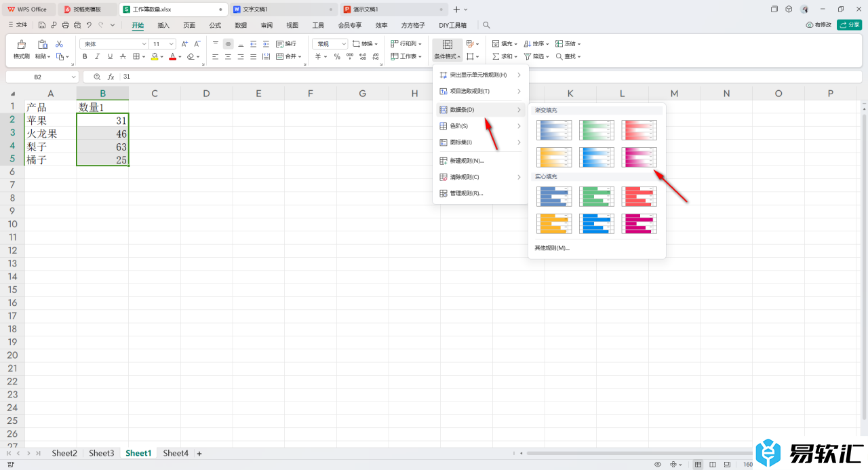The height and width of the screenshot is (470, 868).
Task: Open the Formulas (公式) ribbon tab
Action: point(215,25)
